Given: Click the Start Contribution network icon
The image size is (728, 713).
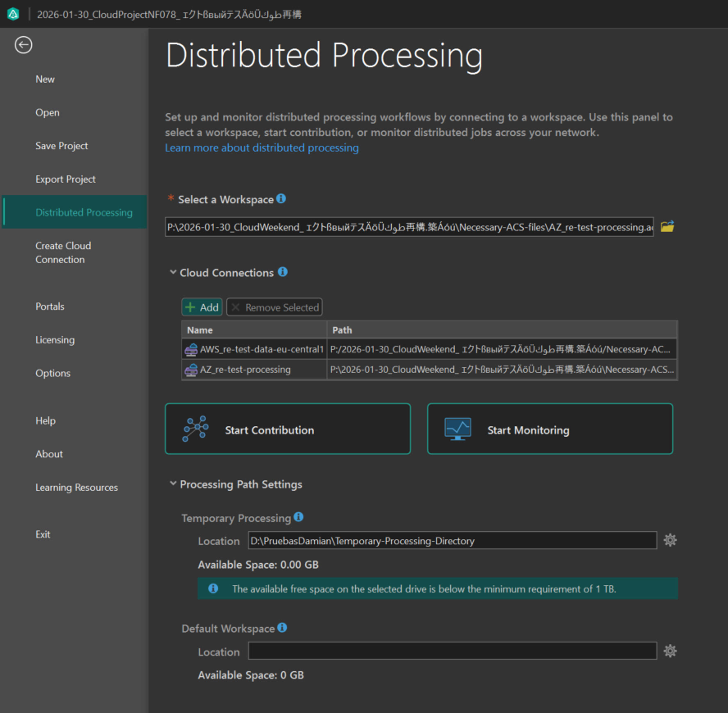Looking at the screenshot, I should [195, 429].
